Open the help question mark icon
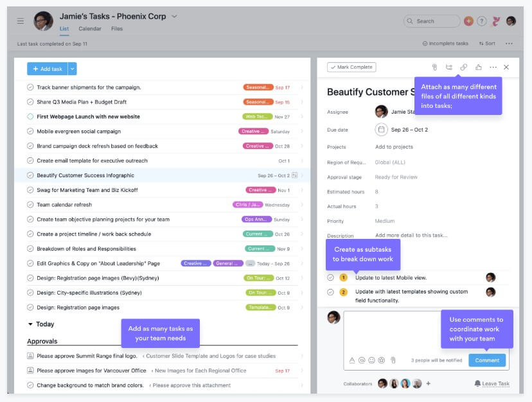 [481, 21]
